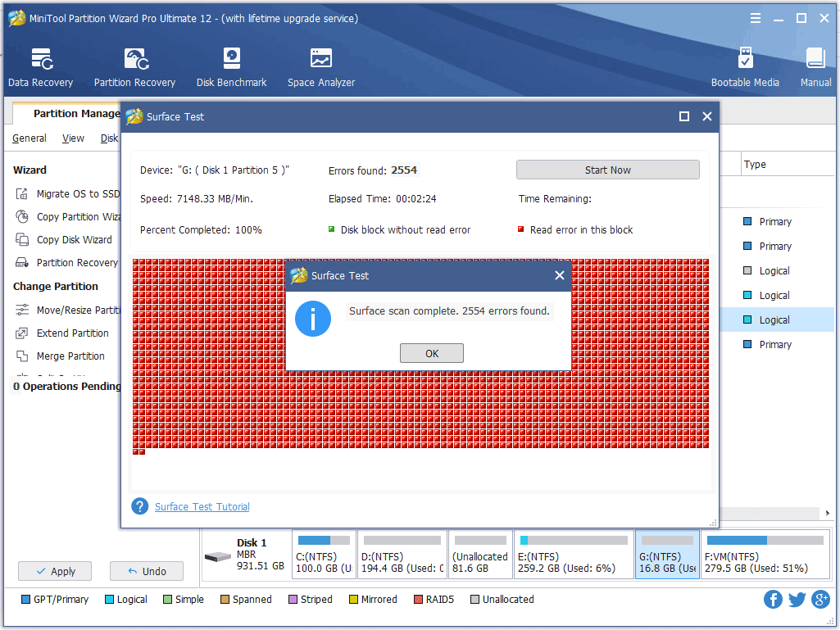
Task: Select the E:(NTFS) 259.2 GB partition
Action: coord(573,555)
